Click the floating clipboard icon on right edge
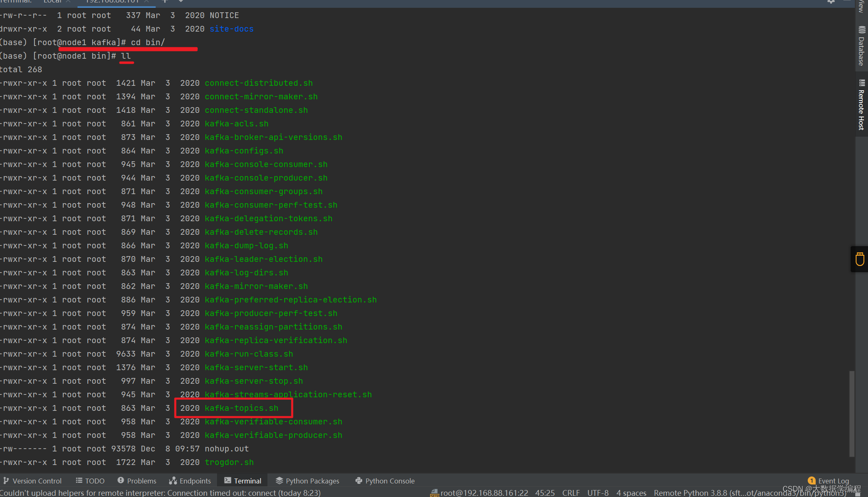 click(x=860, y=259)
